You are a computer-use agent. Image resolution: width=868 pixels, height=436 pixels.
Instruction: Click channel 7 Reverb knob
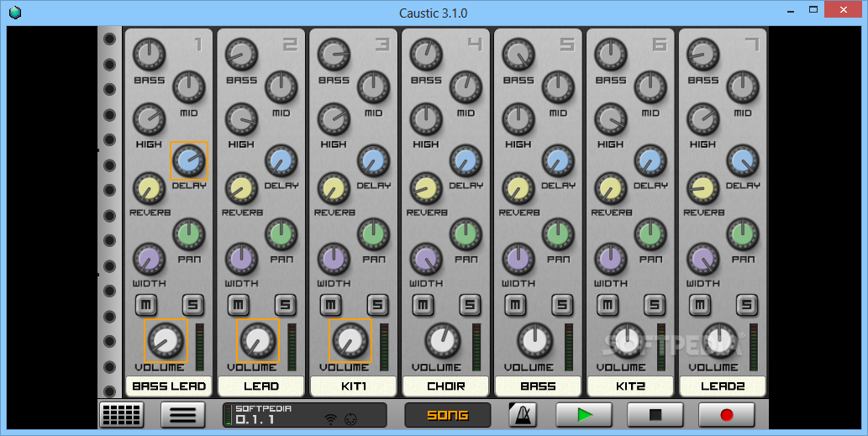click(704, 188)
